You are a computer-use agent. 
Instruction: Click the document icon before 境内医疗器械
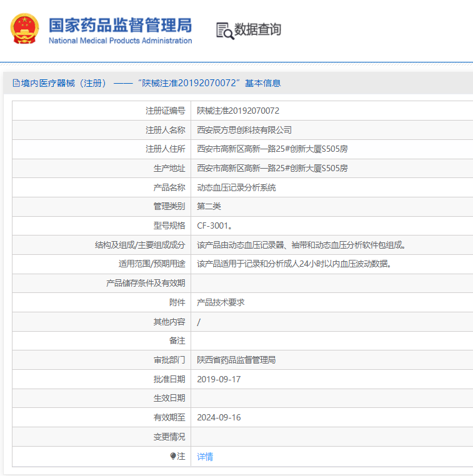pos(16,83)
